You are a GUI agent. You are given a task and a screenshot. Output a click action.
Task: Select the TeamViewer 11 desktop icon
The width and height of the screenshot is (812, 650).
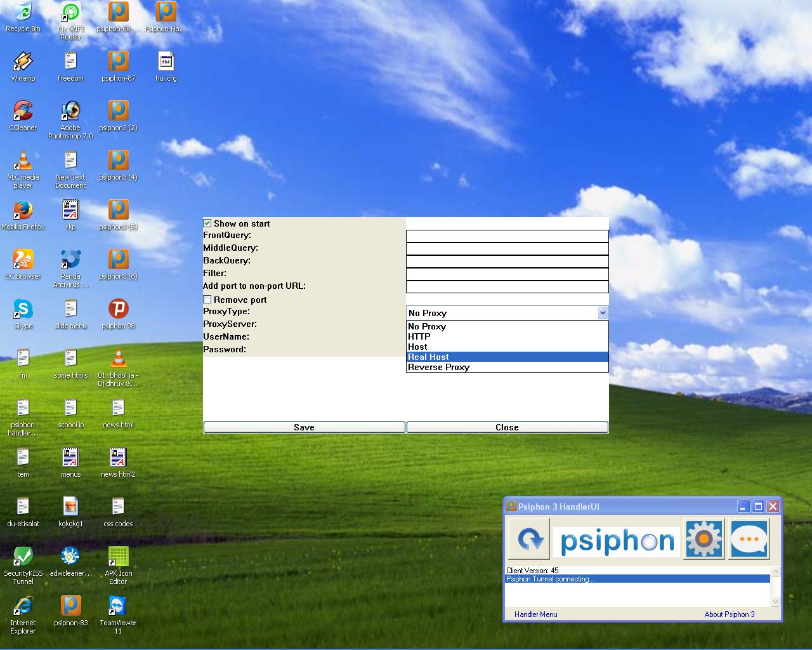118,615
